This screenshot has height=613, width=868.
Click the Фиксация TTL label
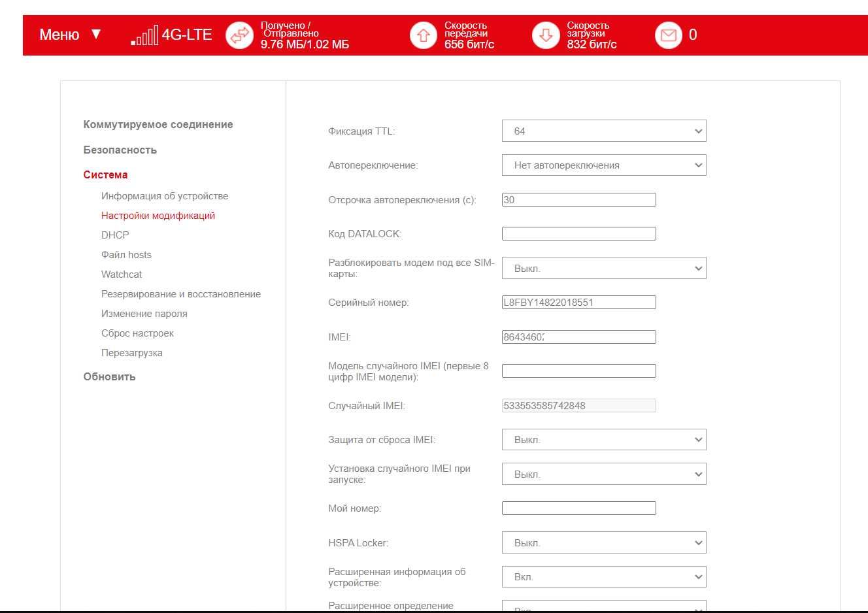coord(361,131)
